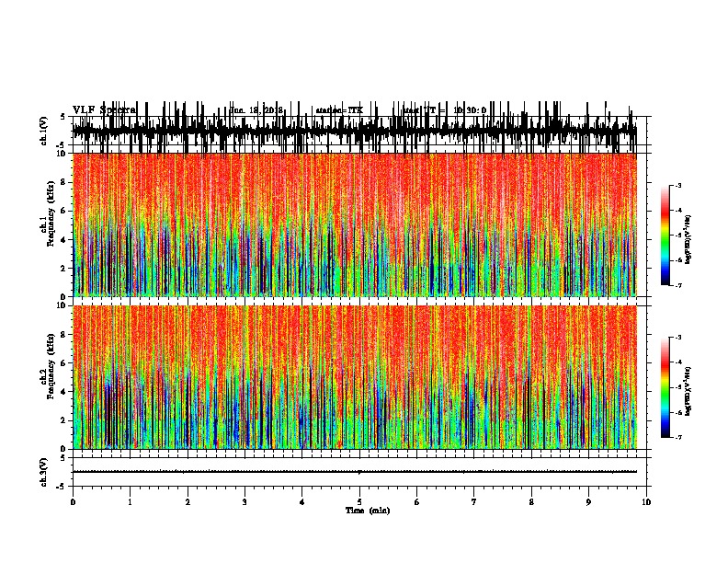Click the "4" tick on the time axis
728x563 pixels.
click(301, 502)
